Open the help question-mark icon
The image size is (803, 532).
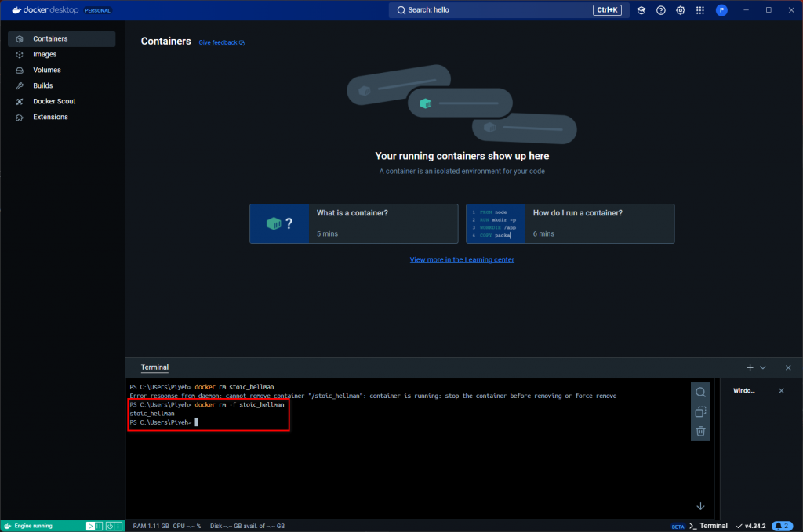[x=660, y=10]
